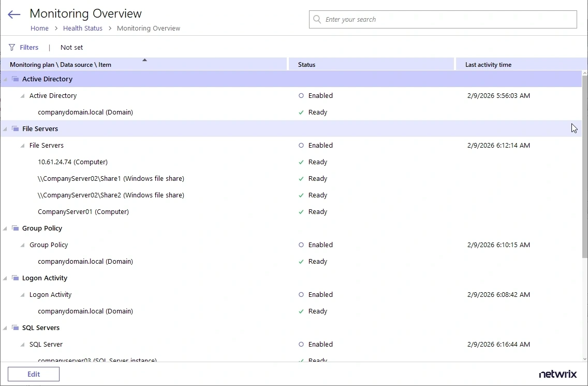Collapse the Active Directory group
588x386 pixels.
pos(4,79)
